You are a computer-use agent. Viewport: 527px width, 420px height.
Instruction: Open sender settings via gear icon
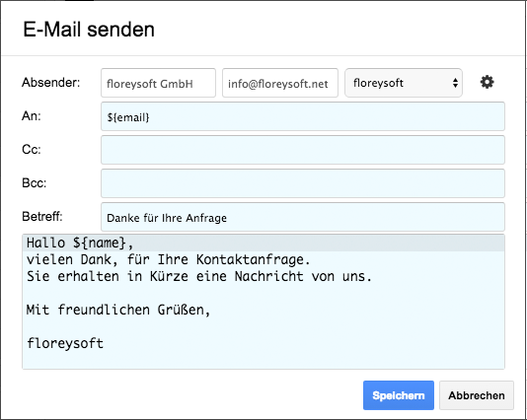pyautogui.click(x=487, y=82)
